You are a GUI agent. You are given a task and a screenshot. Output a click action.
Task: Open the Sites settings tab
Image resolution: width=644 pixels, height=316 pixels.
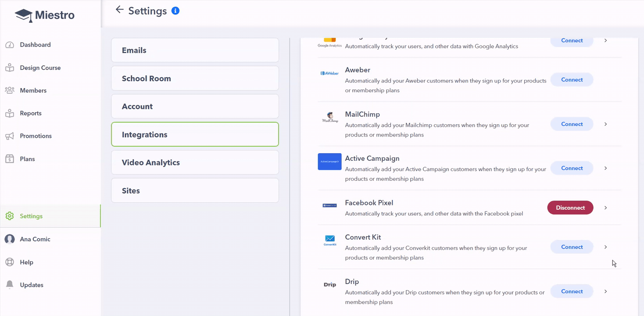click(x=195, y=190)
